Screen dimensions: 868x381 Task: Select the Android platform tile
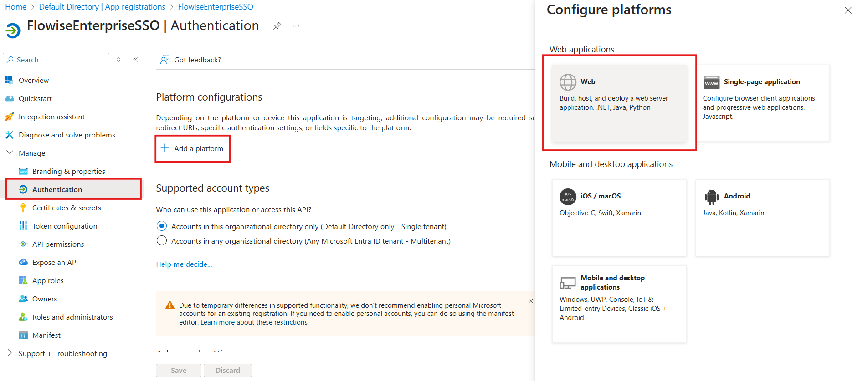[762, 218]
